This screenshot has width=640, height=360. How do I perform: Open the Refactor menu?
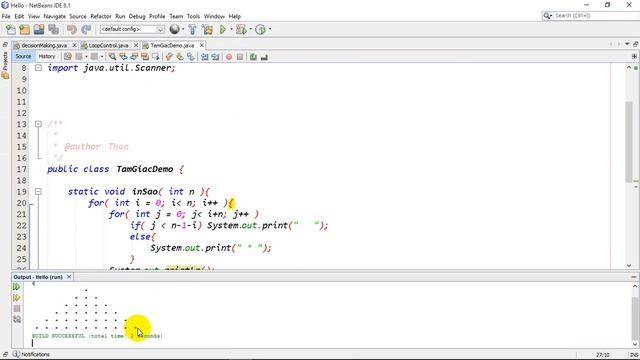pos(101,16)
